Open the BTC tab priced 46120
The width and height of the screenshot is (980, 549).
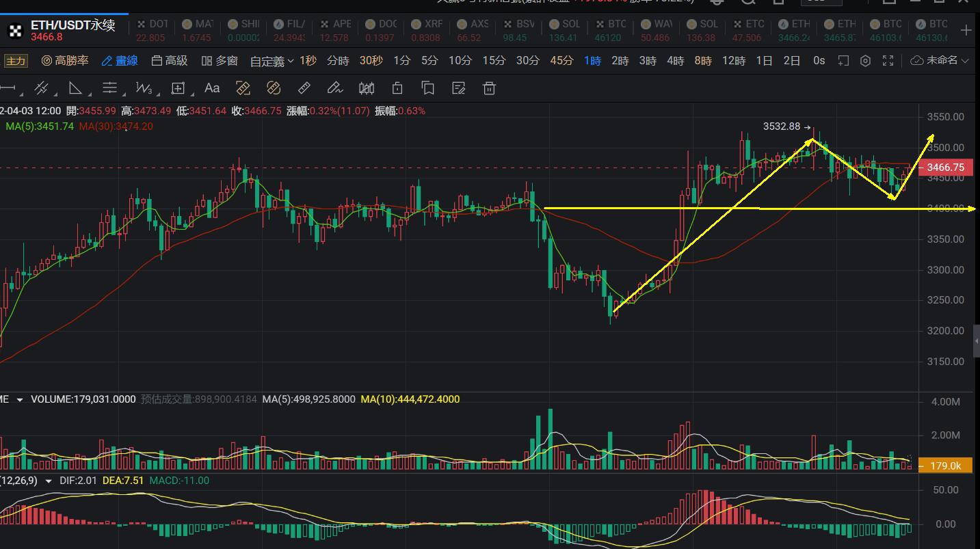click(x=610, y=31)
